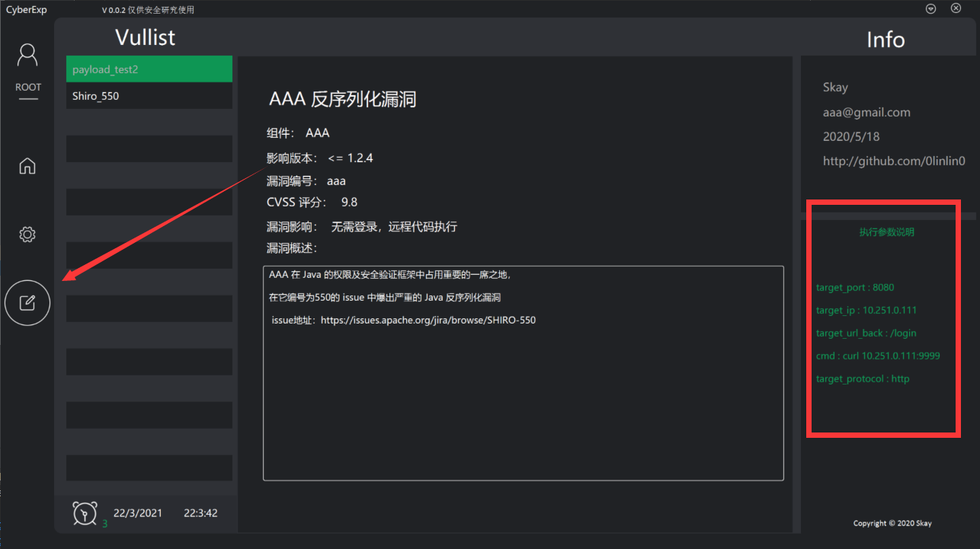Viewport: 980px width, 549px height.
Task: Click the date 2020/5/18
Action: click(x=850, y=137)
